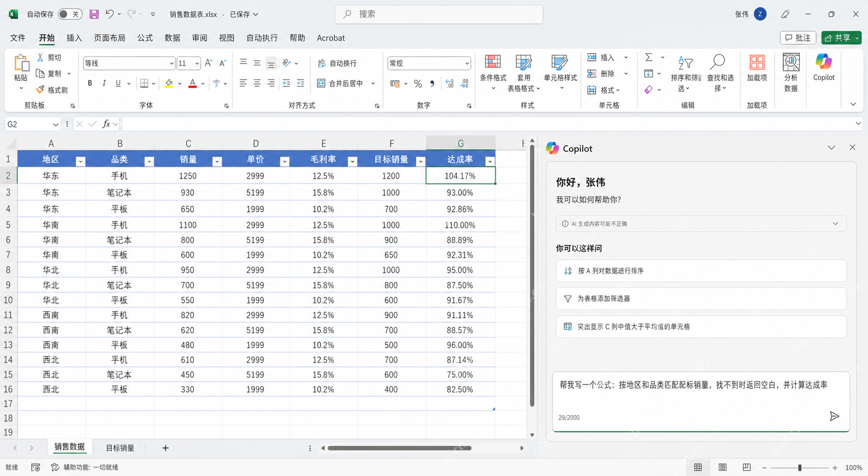This screenshot has width=868, height=476.
Task: Click the pen ink icon in title bar
Action: coord(785,14)
